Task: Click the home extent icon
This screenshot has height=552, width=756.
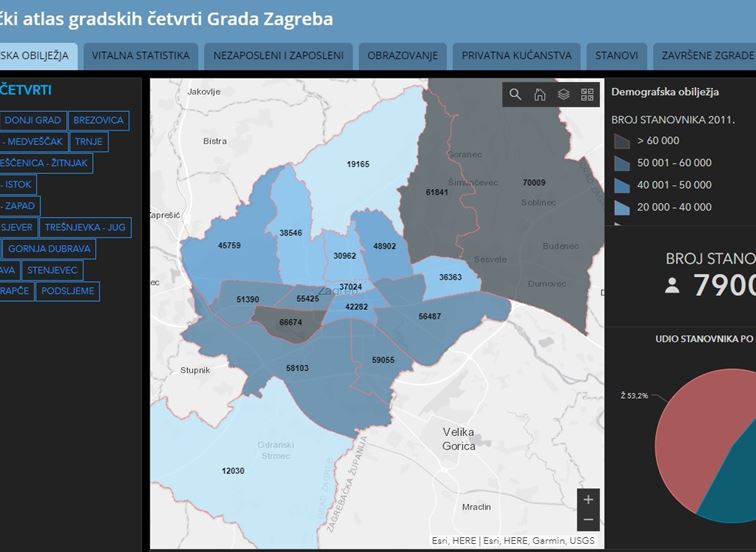Action: [x=539, y=95]
